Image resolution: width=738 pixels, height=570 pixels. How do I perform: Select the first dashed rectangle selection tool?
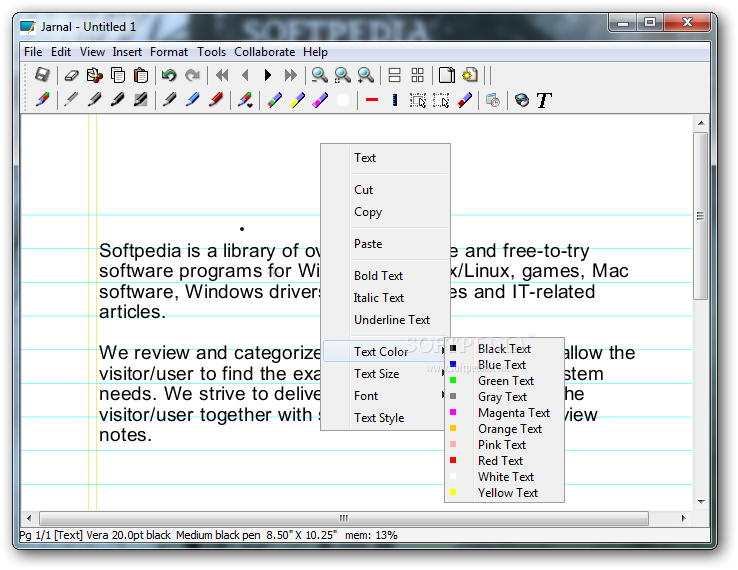point(418,100)
